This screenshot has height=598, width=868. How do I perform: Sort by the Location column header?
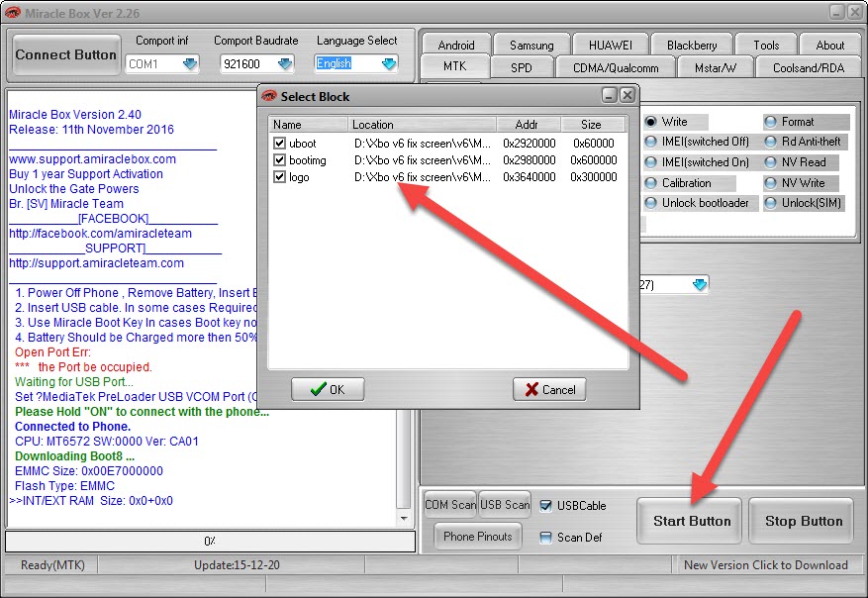point(423,125)
